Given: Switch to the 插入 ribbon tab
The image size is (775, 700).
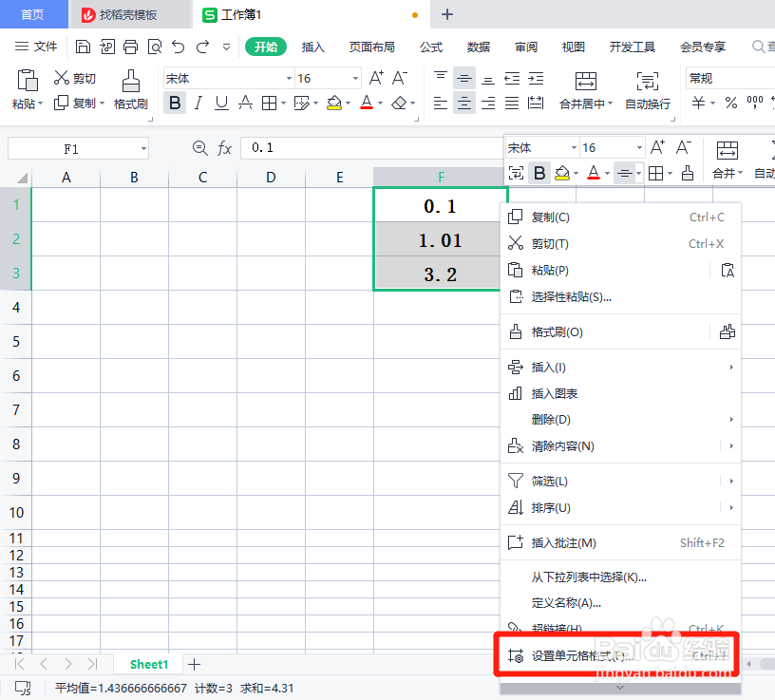Looking at the screenshot, I should point(312,47).
